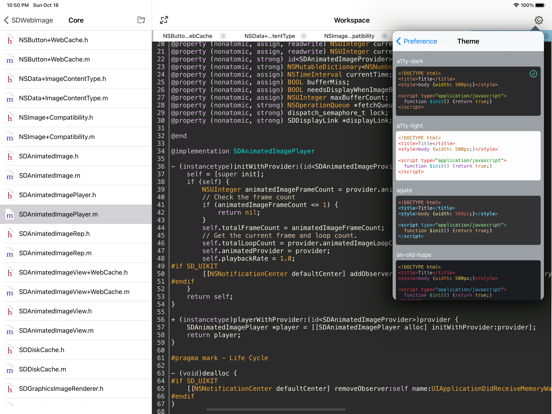Screen dimensions: 552x414
Task: Open SDAnimatedImageView.h file
Action: (76, 311)
